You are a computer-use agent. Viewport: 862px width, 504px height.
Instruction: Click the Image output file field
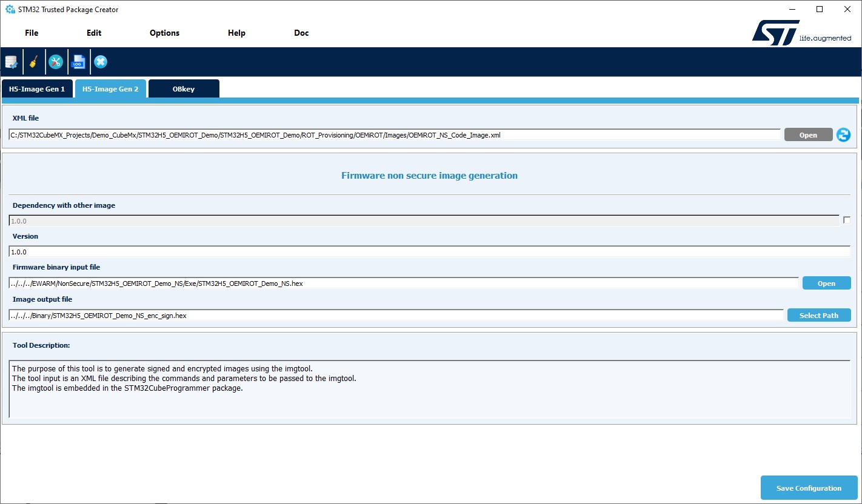click(396, 316)
